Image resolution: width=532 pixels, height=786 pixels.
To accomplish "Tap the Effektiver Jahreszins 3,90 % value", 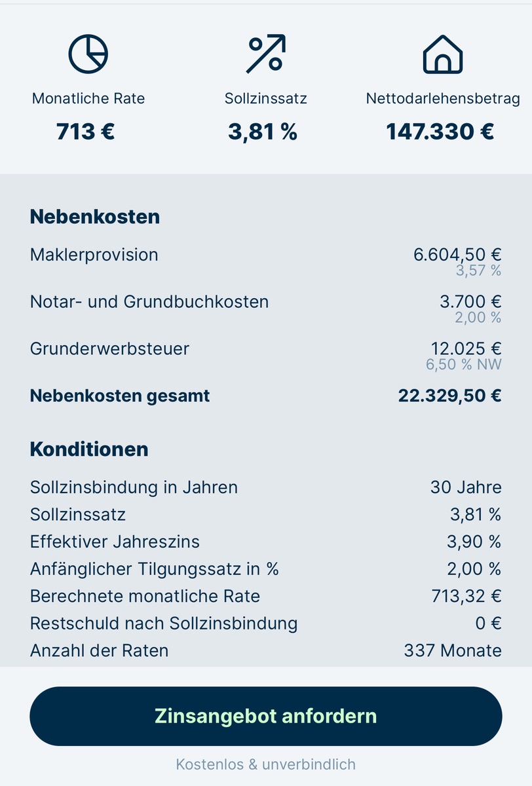I will pyautogui.click(x=474, y=542).
